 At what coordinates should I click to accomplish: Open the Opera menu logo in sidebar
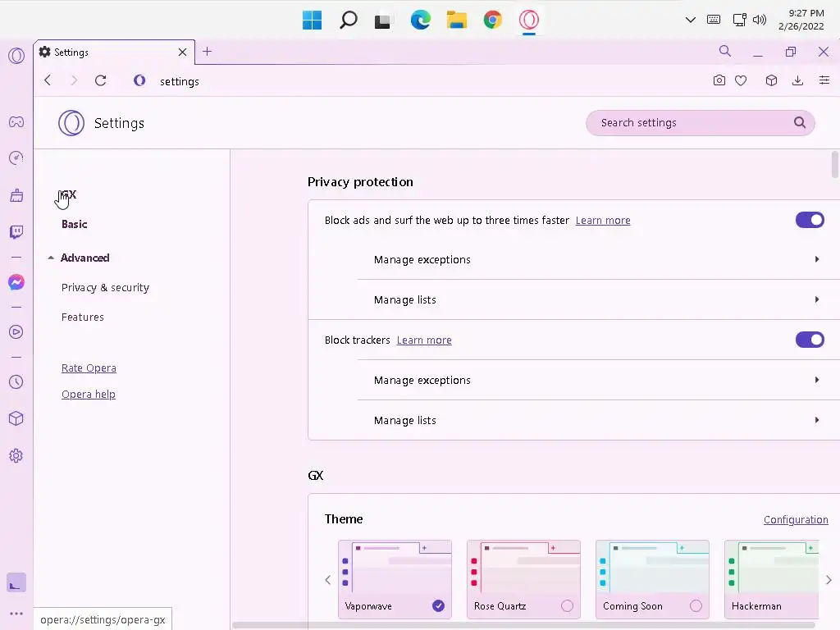click(x=16, y=56)
